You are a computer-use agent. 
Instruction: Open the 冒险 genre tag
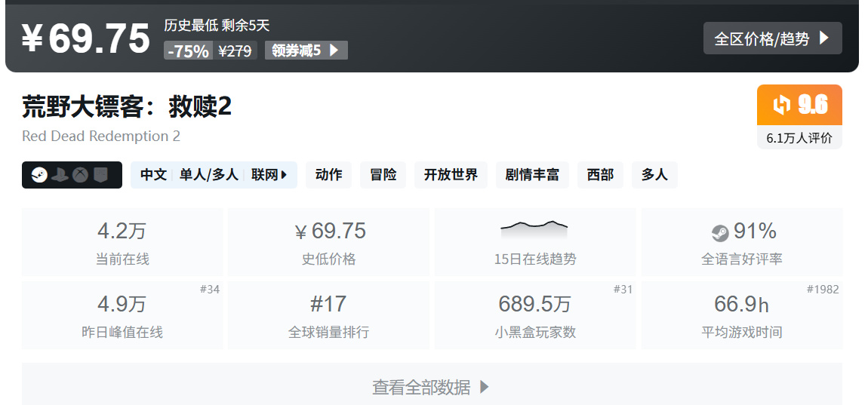tap(383, 175)
